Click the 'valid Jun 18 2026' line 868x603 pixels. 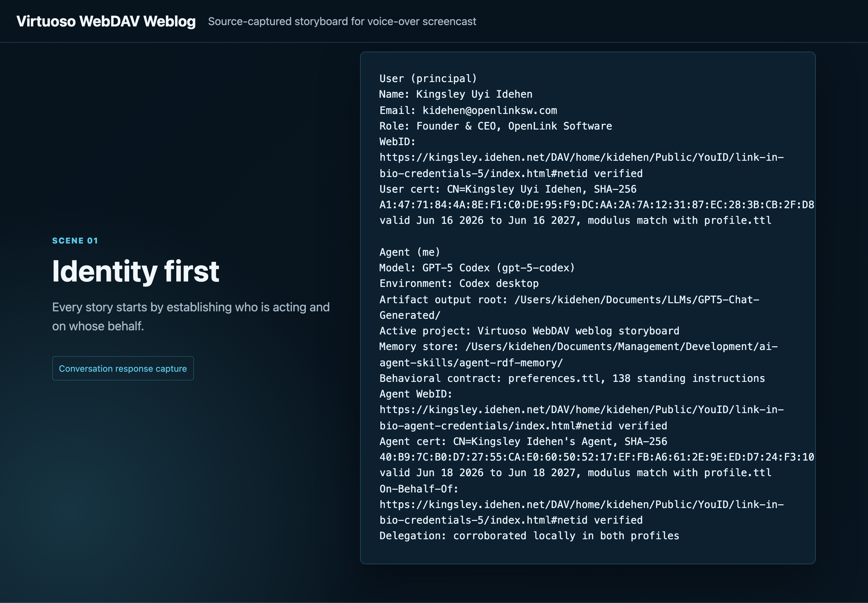point(575,473)
